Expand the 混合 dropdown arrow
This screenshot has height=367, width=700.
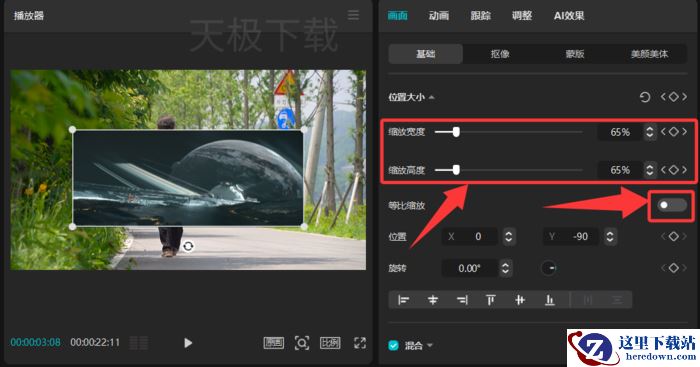pyautogui.click(x=430, y=345)
